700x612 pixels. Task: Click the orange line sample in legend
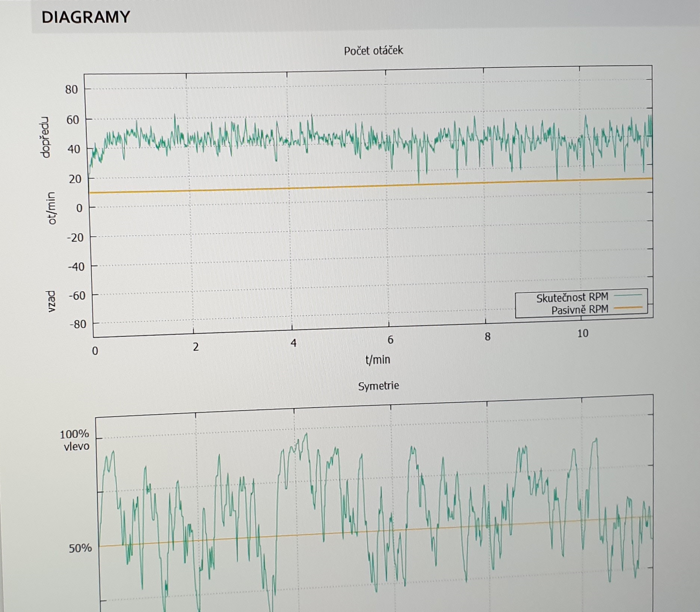pyautogui.click(x=629, y=308)
